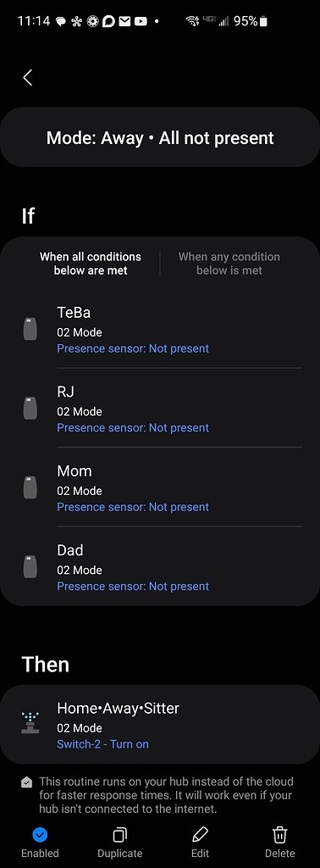Open the routine name header
This screenshot has height=868, width=320.
(160, 137)
